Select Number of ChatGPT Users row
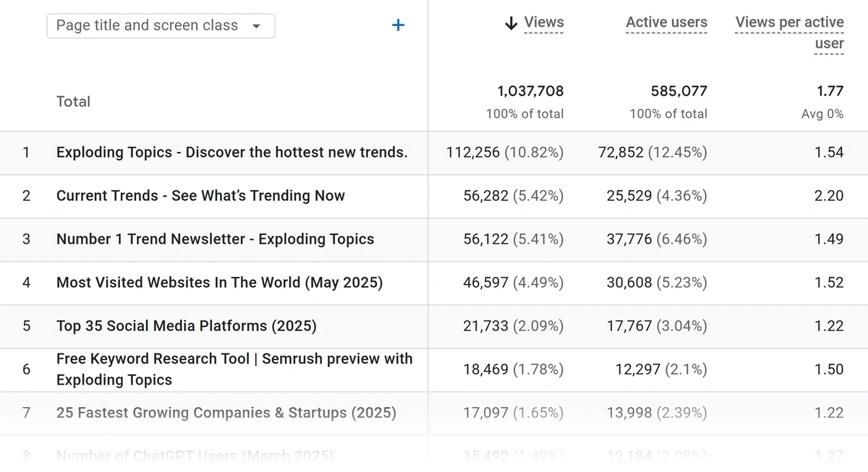868x472 pixels. 195,455
